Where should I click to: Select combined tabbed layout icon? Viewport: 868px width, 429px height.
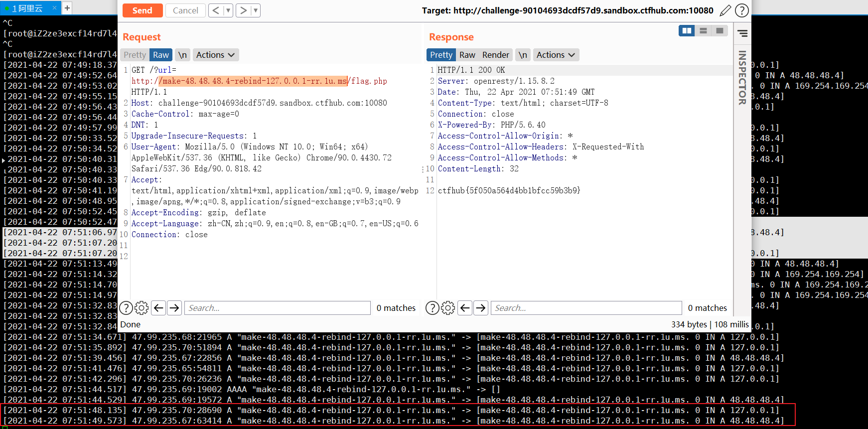(720, 31)
